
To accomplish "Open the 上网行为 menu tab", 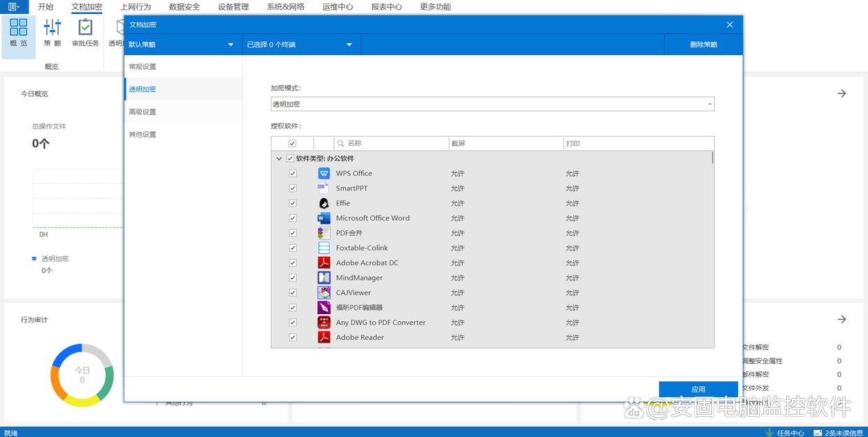I will (136, 7).
